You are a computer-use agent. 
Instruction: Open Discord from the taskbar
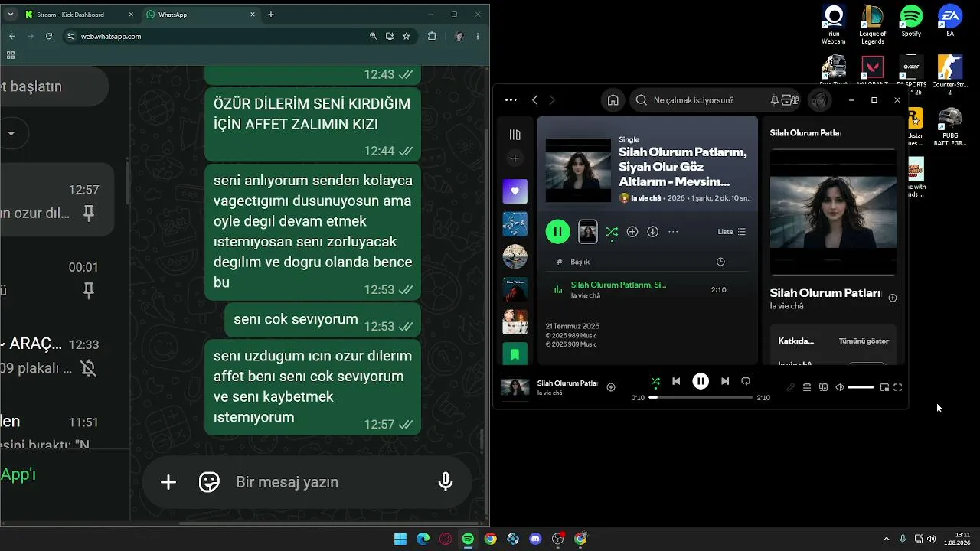pyautogui.click(x=535, y=539)
